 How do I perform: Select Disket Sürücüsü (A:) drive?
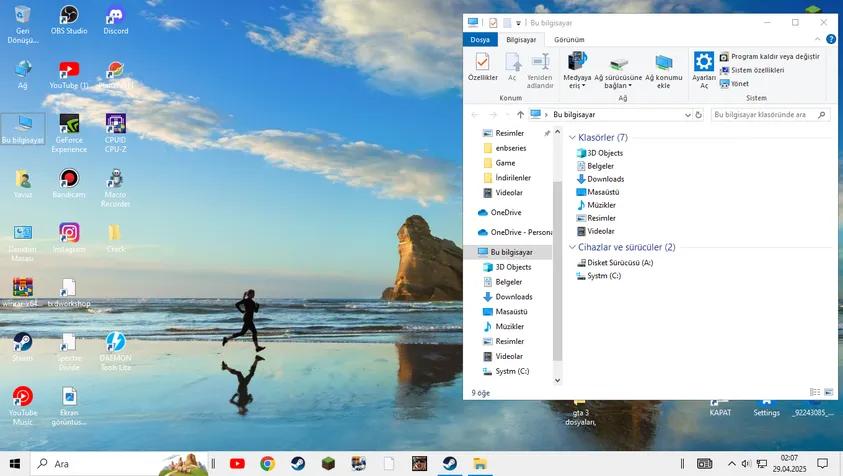click(615, 262)
